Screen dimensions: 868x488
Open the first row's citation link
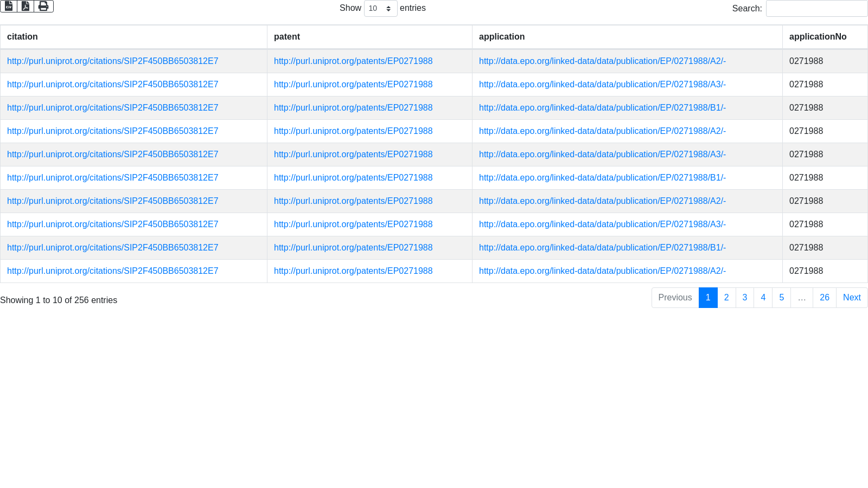112,61
